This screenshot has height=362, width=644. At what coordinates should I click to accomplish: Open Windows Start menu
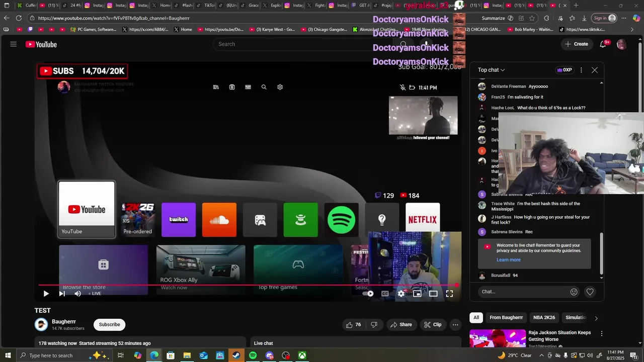[x=8, y=355]
